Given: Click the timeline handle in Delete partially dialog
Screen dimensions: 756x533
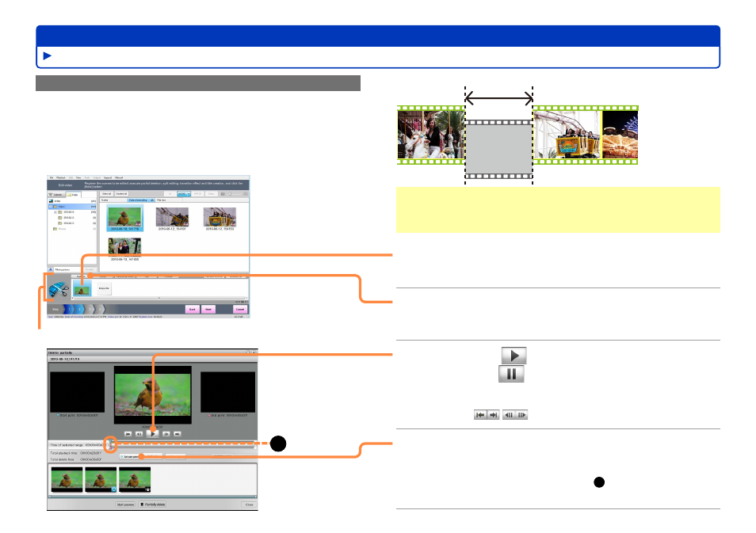Looking at the screenshot, I should point(112,444).
